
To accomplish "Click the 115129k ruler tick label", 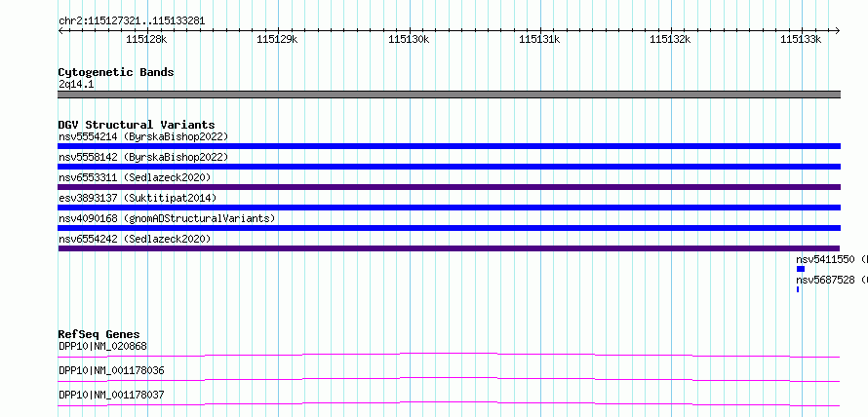I will [277, 39].
